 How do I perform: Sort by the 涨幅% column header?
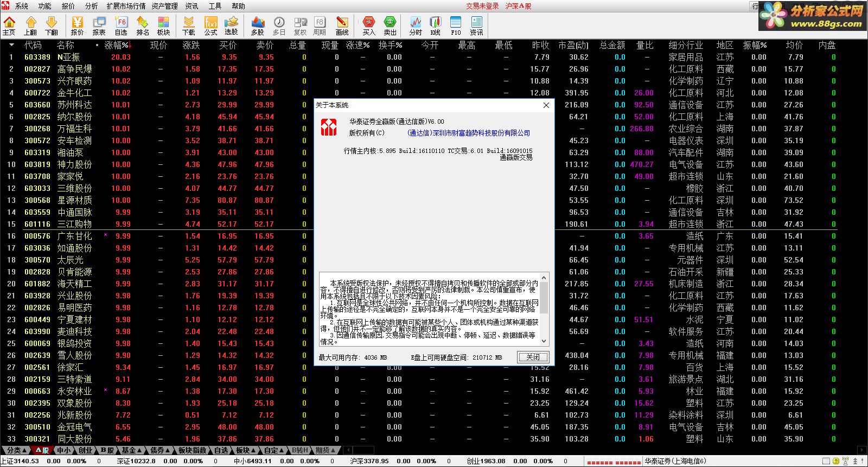[x=117, y=46]
